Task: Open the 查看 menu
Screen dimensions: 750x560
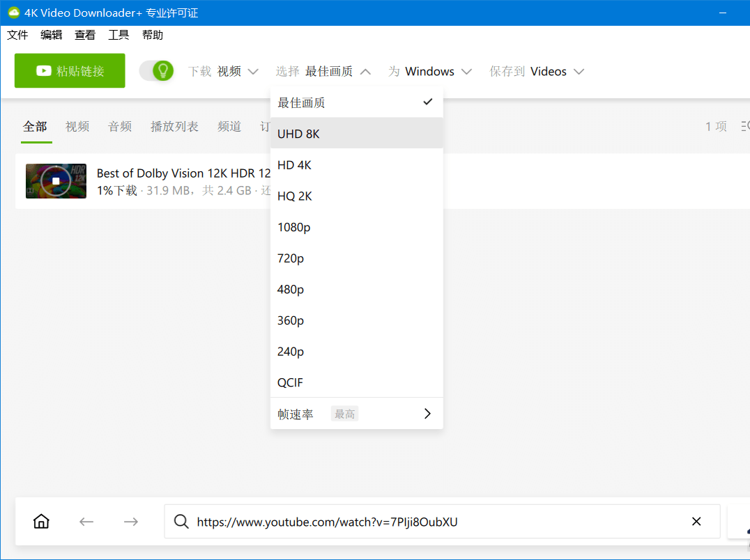Action: (85, 35)
